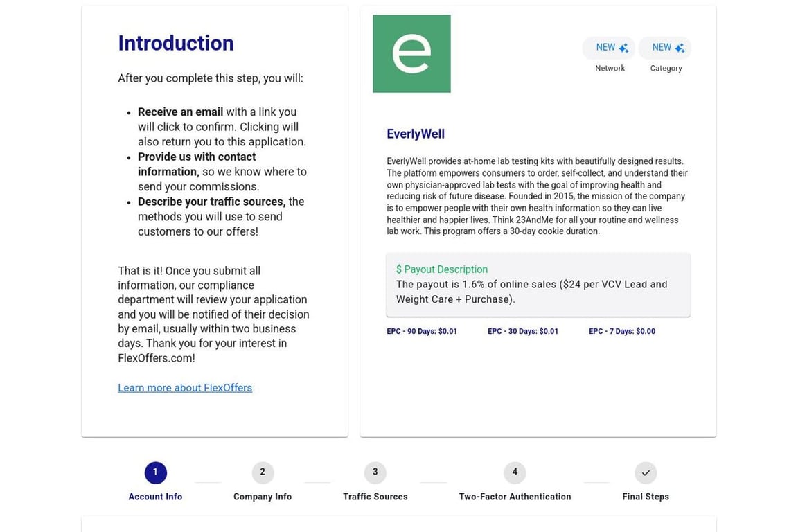Click the EPC - 7 Days value
This screenshot has width=798, height=532.
tap(622, 332)
